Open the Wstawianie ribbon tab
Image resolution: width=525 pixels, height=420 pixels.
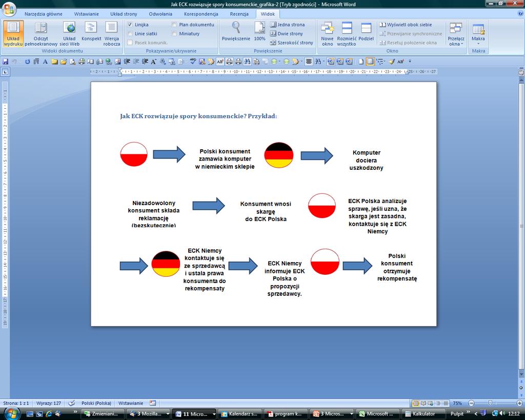click(x=86, y=14)
